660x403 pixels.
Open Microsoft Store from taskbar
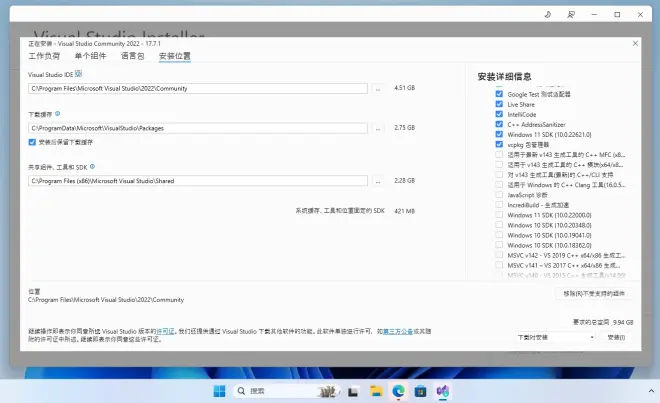pyautogui.click(x=420, y=392)
